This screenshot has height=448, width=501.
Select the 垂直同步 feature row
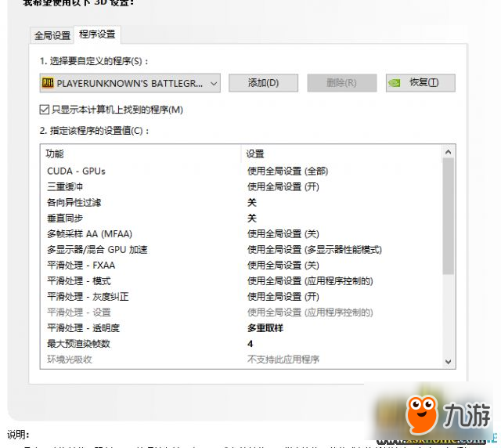point(241,218)
